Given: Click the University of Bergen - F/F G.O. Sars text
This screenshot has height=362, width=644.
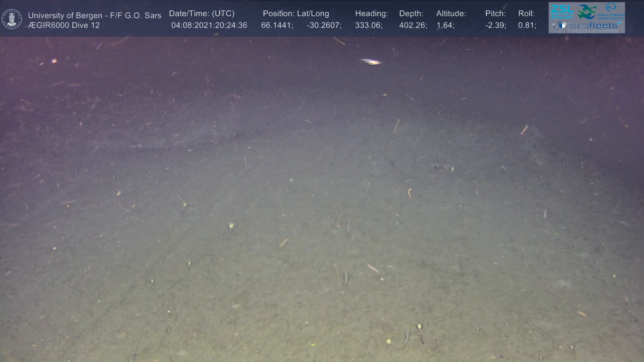Looking at the screenshot, I should pyautogui.click(x=95, y=15).
